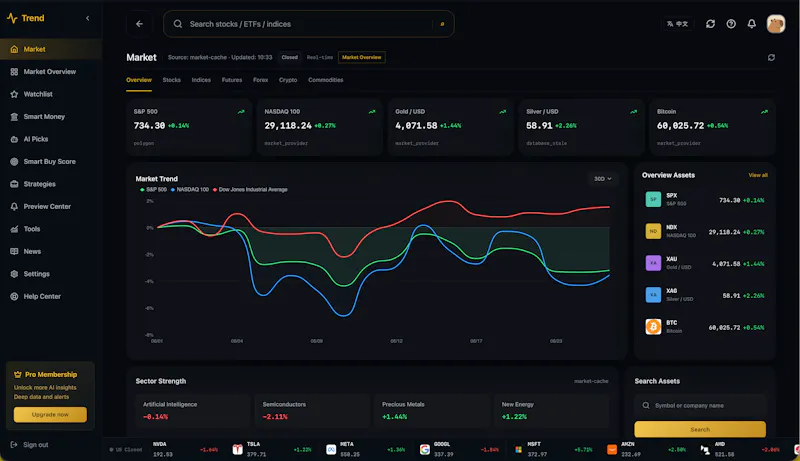The width and height of the screenshot is (800, 461).
Task: Click the AI Picks sidebar icon
Action: tap(14, 139)
